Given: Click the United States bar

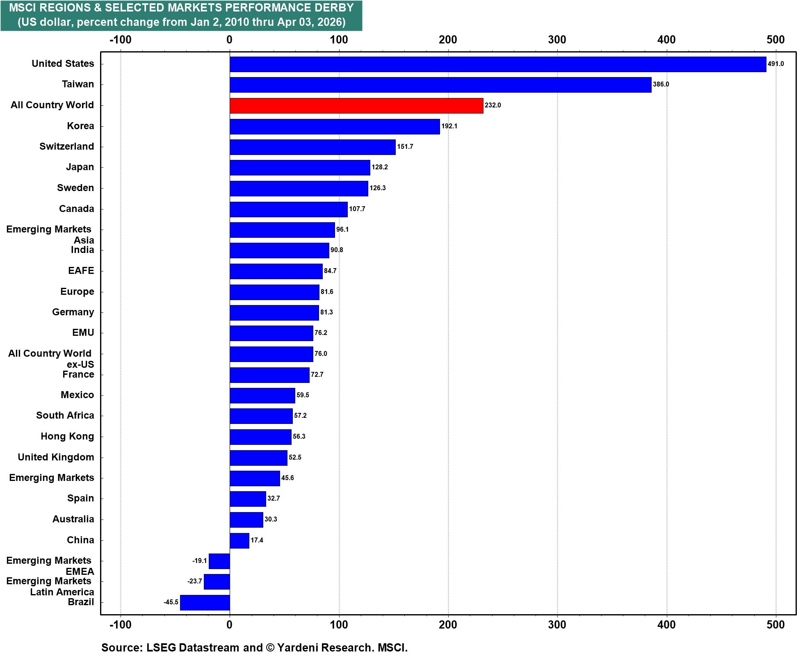Looking at the screenshot, I should coord(497,64).
